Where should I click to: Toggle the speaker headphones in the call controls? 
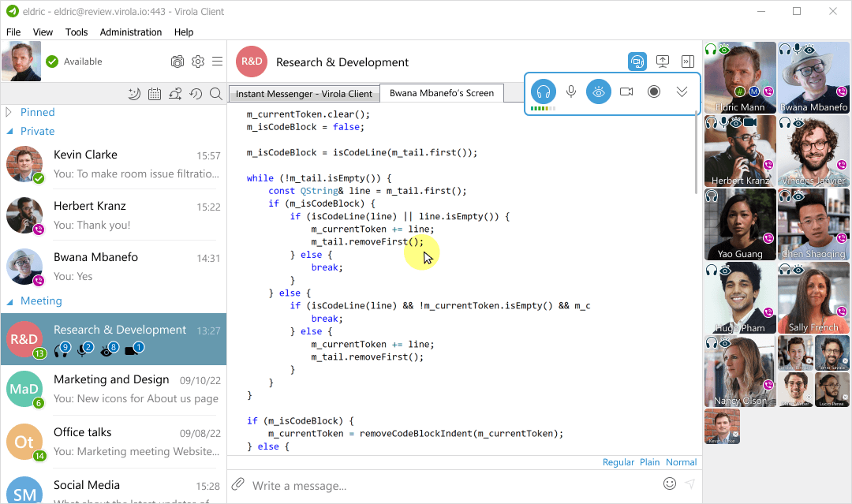coord(544,91)
